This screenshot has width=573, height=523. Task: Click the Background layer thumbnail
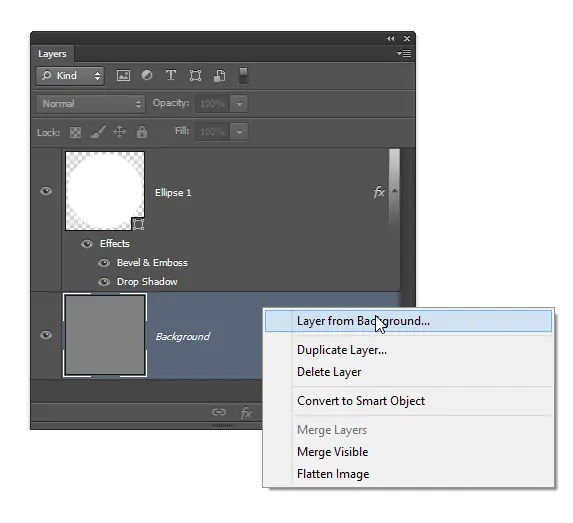coord(105,335)
